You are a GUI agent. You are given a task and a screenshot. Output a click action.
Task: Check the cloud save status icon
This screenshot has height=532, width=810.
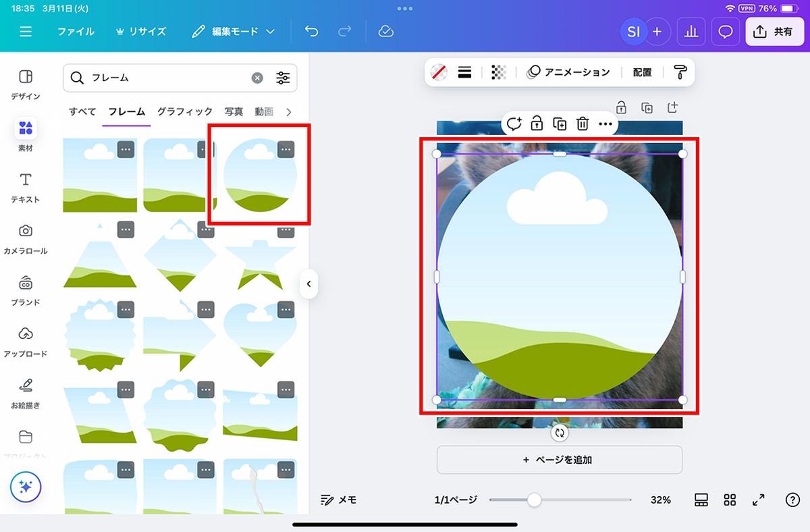[x=385, y=32]
